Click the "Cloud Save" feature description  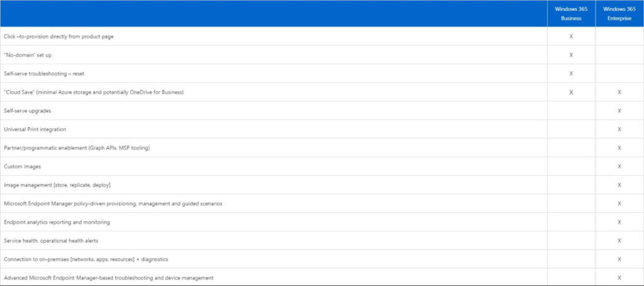point(94,92)
